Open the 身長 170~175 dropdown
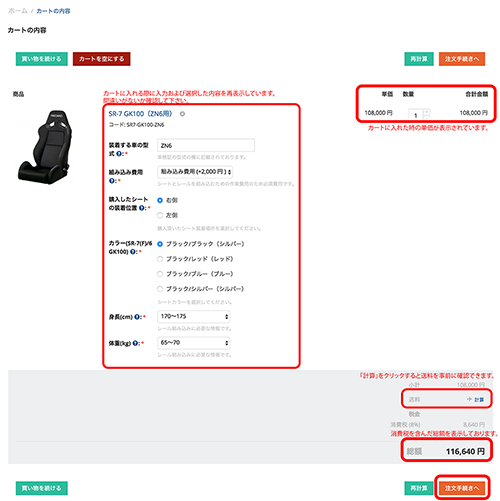The height and width of the screenshot is (501, 500). [194, 316]
